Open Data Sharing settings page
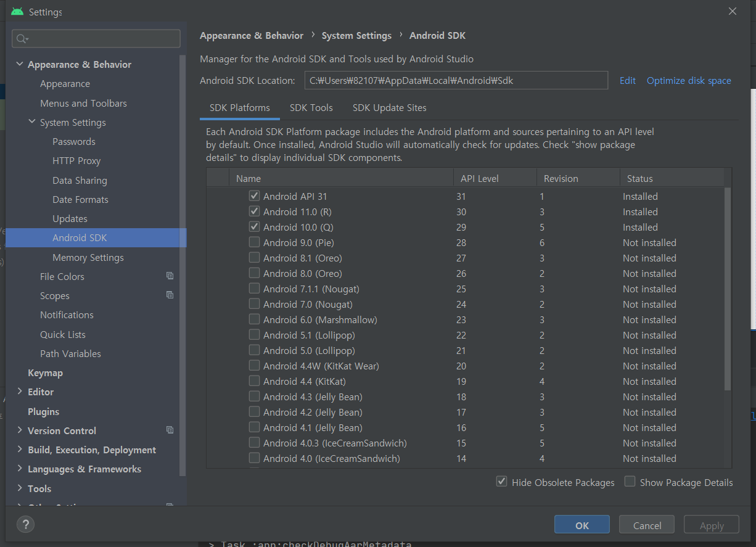 [80, 180]
